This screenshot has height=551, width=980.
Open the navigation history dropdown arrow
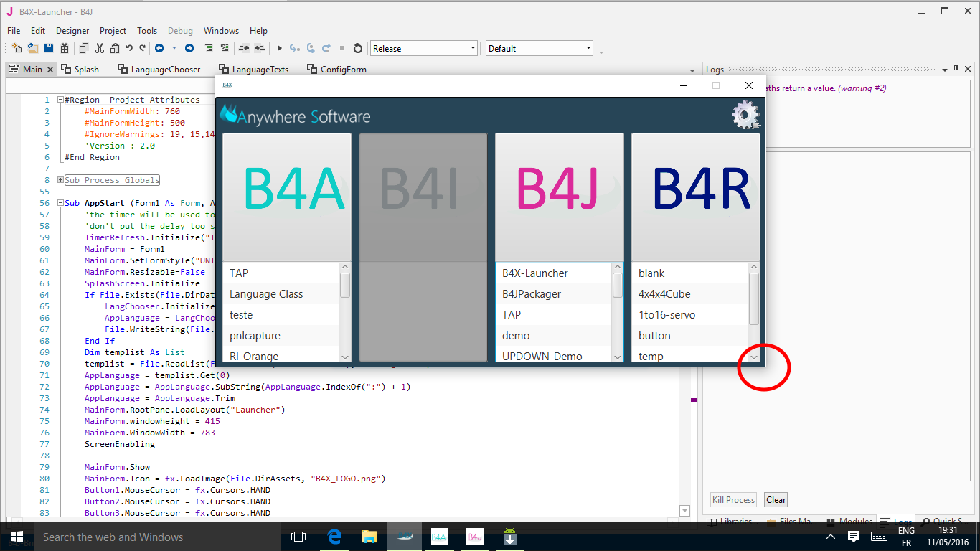click(x=174, y=48)
